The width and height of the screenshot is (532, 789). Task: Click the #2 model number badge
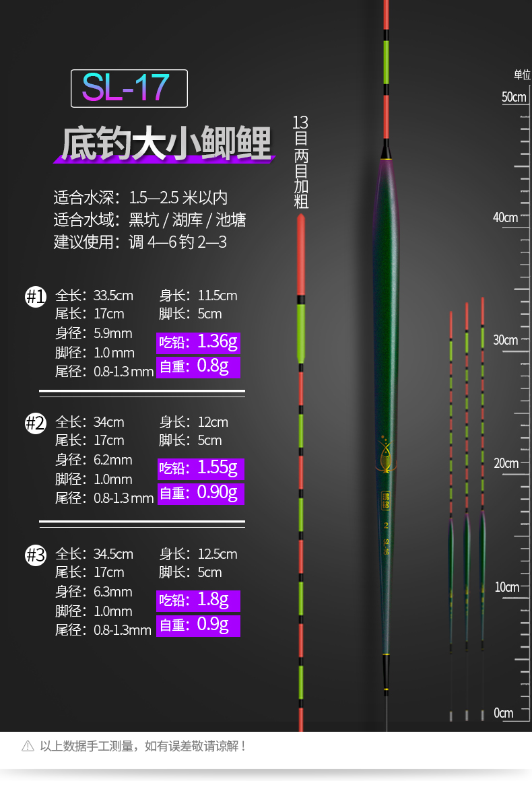click(36, 423)
